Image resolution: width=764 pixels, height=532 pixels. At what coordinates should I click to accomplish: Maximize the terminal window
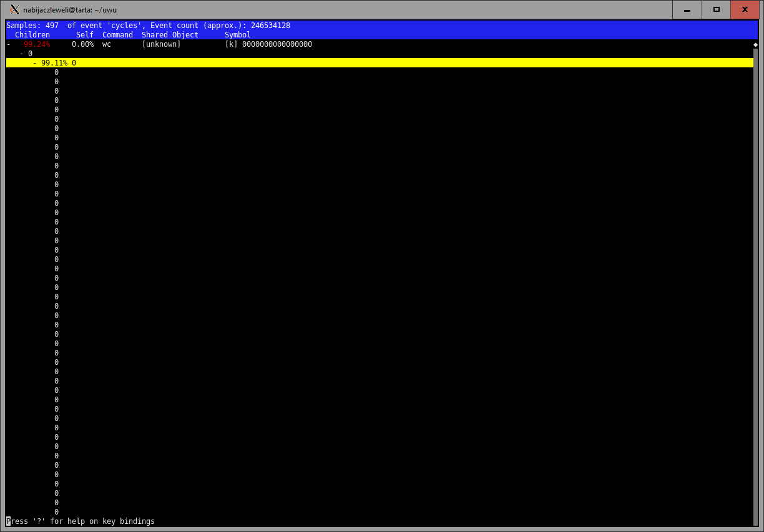716,9
